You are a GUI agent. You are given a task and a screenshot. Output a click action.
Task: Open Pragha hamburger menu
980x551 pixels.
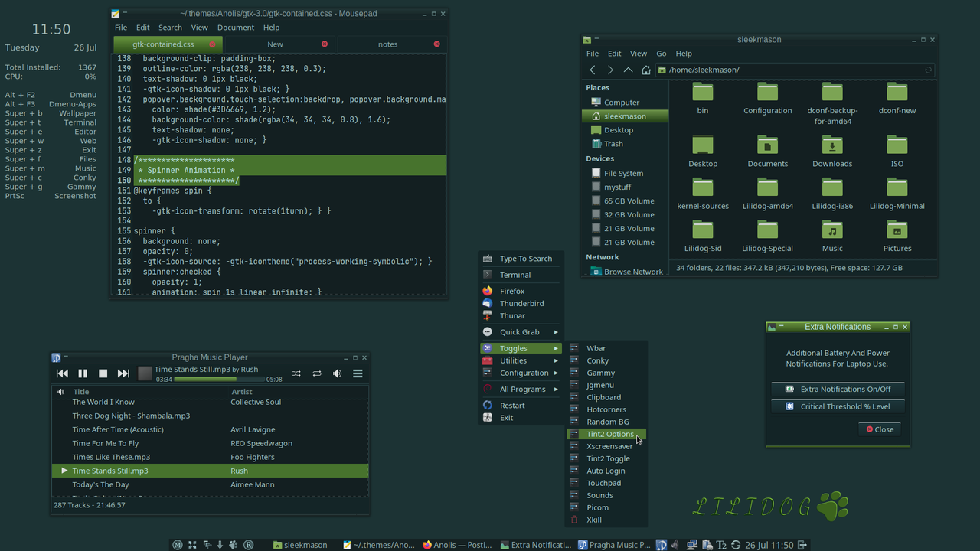pos(358,373)
